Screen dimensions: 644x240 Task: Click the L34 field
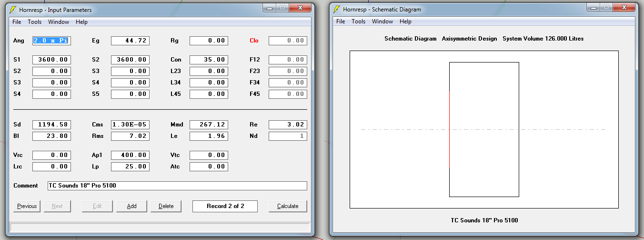209,83
